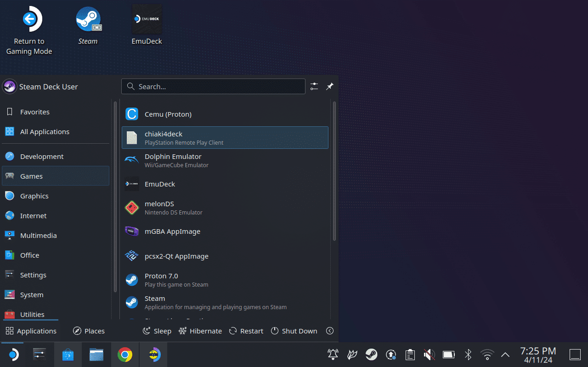
Task: Click the Hibernate button
Action: (x=200, y=331)
